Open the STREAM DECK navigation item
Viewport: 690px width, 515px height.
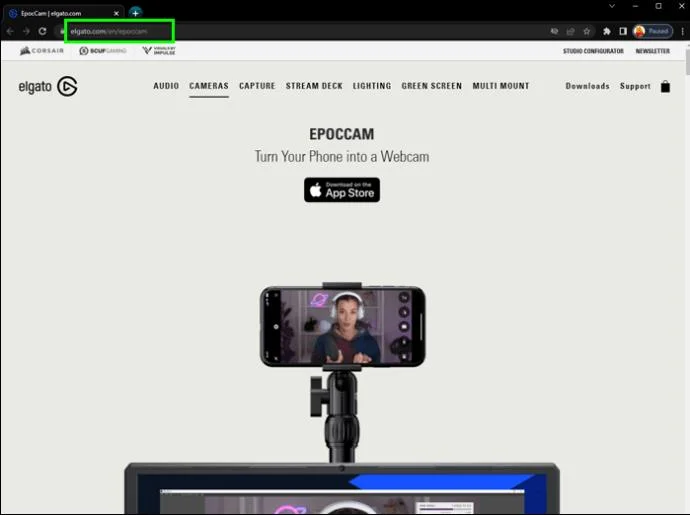pos(314,86)
